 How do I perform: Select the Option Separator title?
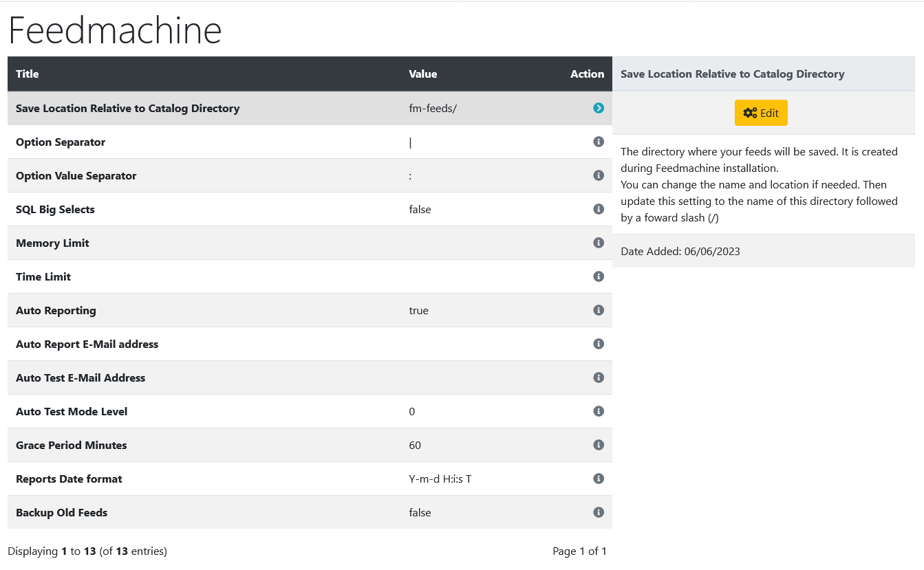(61, 142)
